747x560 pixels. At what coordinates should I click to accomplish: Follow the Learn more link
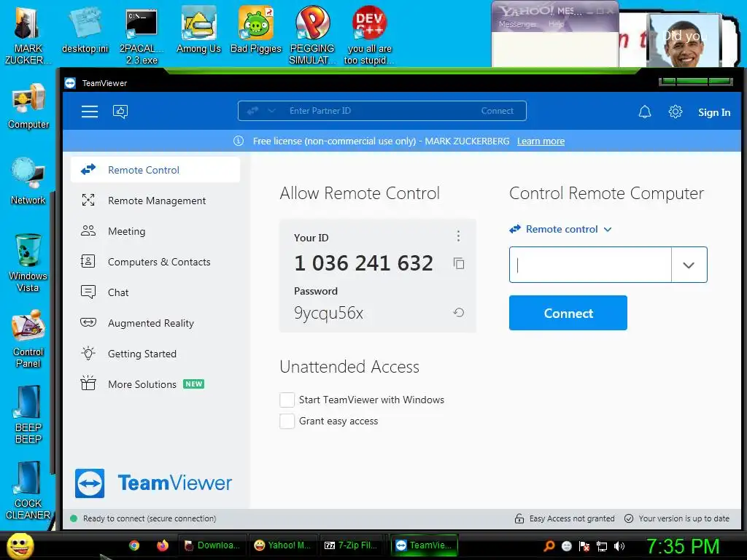click(541, 141)
